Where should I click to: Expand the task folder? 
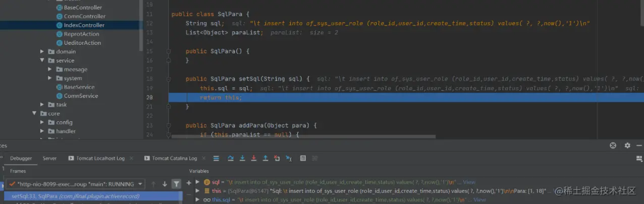[x=42, y=105]
